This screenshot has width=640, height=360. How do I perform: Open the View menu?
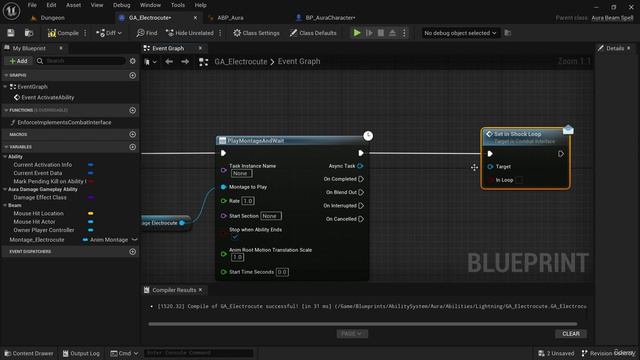tap(97, 5)
